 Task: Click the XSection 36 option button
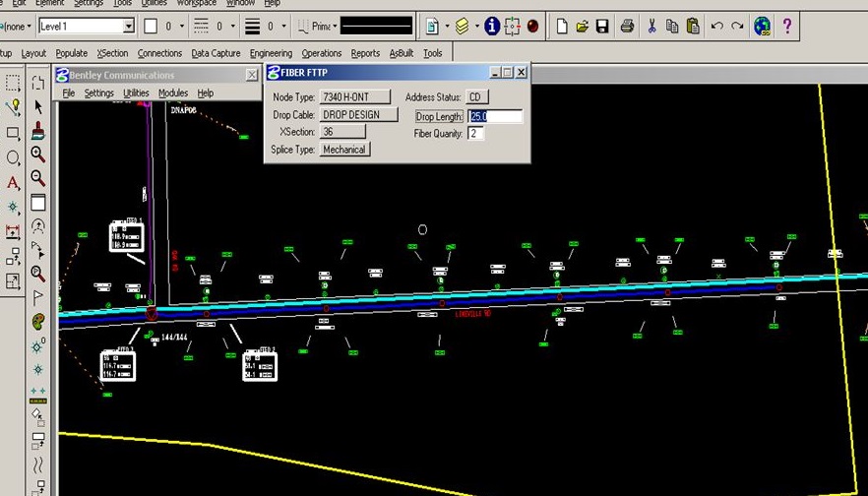point(342,132)
